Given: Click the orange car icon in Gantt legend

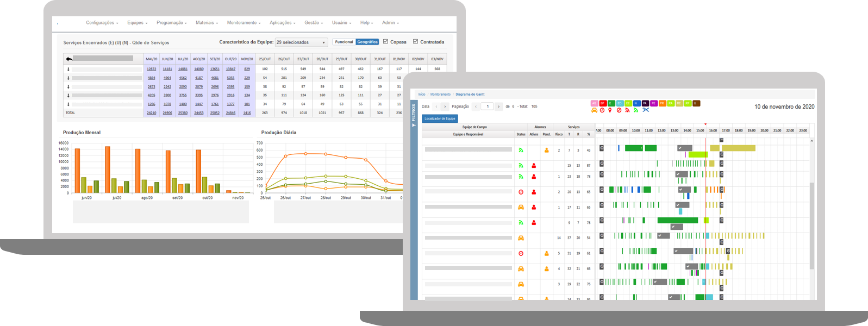Looking at the screenshot, I should pos(594,110).
